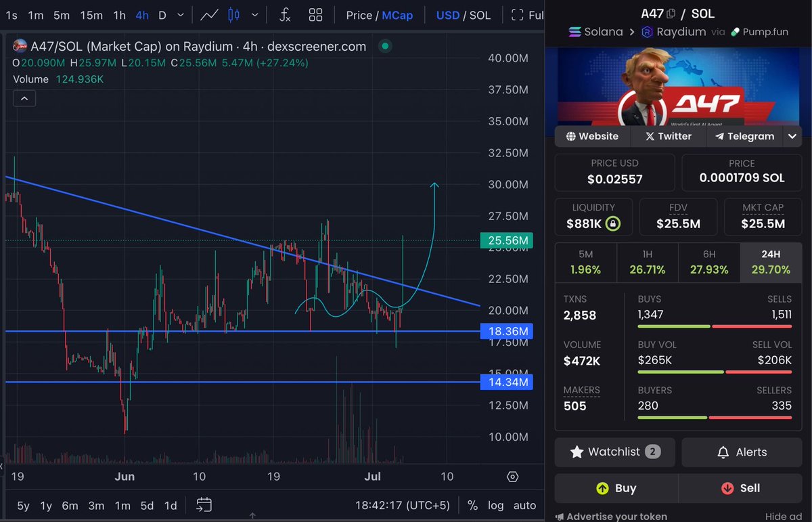
Task: Select the 5m timeframe
Action: click(61, 15)
